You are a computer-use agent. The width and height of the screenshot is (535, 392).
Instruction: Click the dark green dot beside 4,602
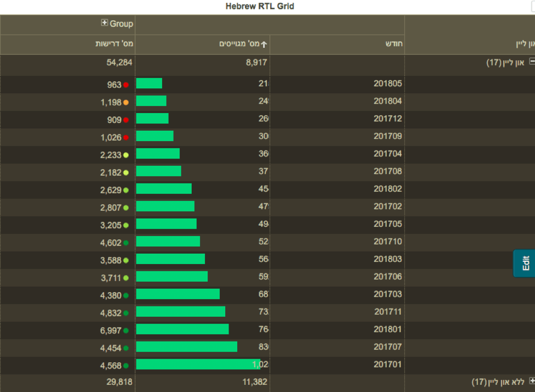[x=126, y=243]
